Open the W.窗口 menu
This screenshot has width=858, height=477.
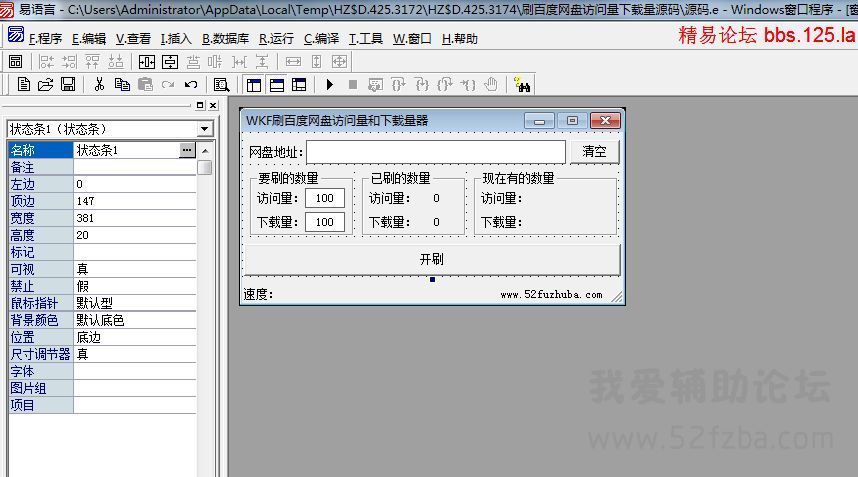click(x=412, y=39)
